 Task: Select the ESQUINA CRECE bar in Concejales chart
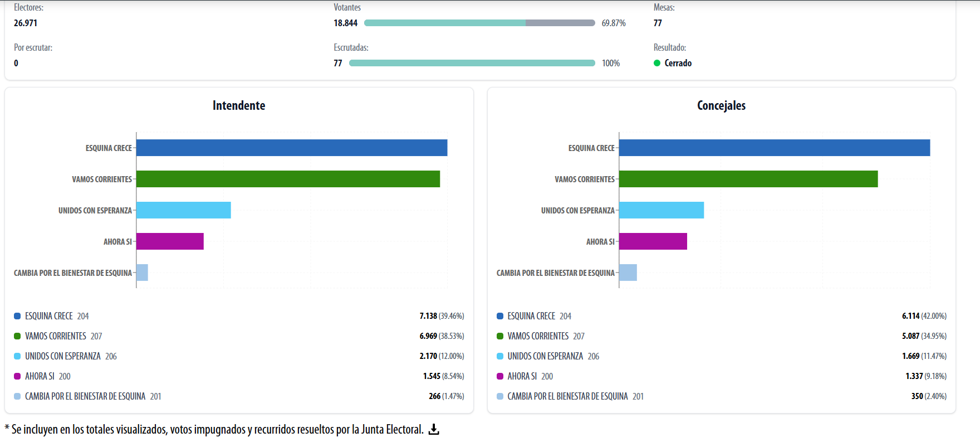tap(774, 148)
